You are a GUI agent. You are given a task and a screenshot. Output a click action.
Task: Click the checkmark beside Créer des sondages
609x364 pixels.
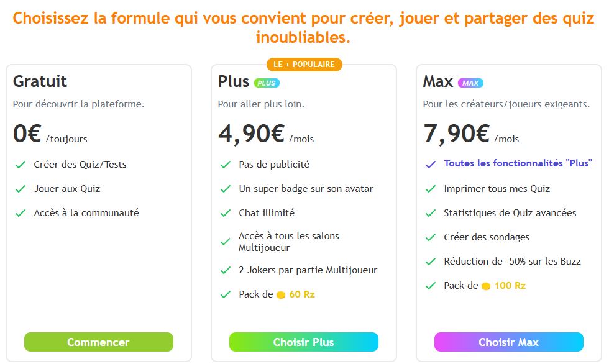click(x=430, y=237)
